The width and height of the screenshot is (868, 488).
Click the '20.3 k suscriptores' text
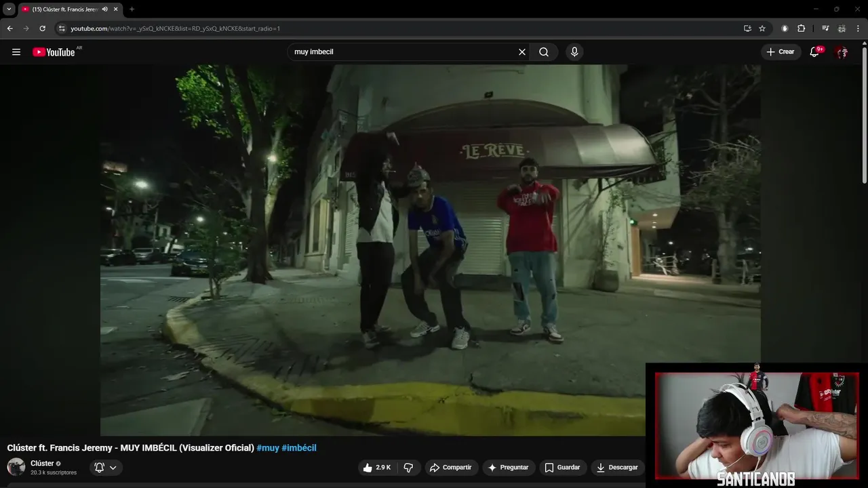(x=54, y=472)
